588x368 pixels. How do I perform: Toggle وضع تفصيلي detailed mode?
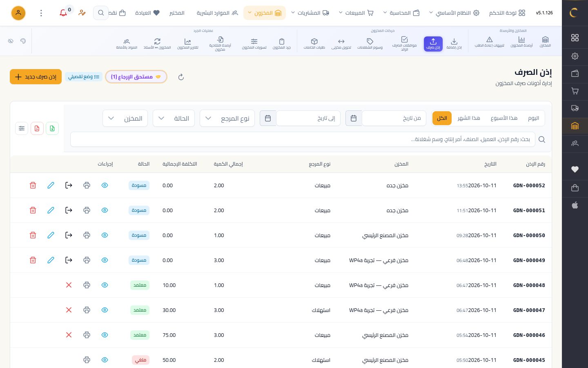coord(84,77)
